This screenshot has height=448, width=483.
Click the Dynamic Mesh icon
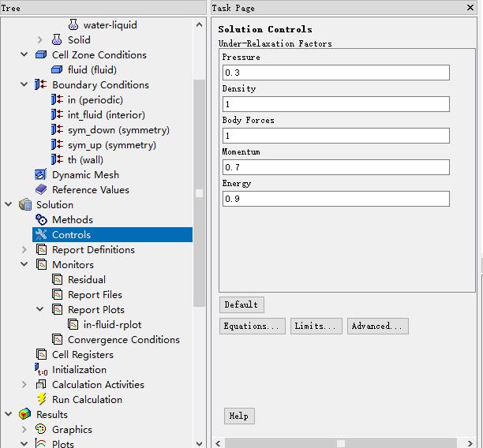41,174
